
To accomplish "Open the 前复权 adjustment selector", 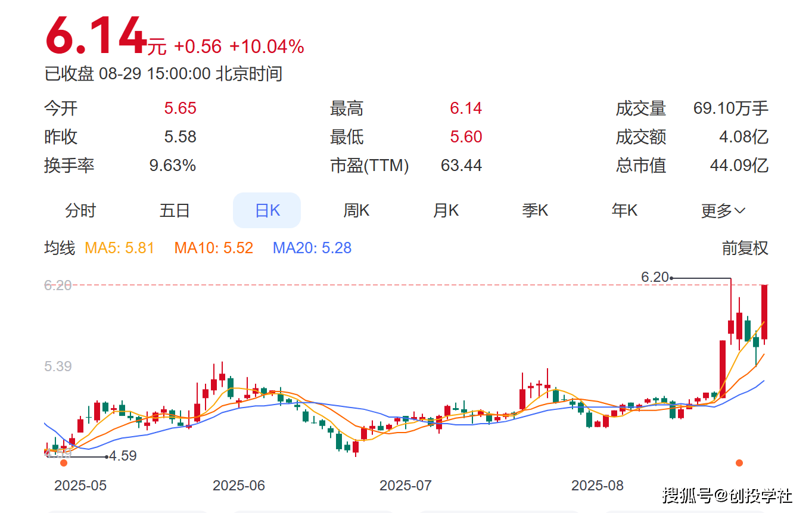I will [745, 248].
